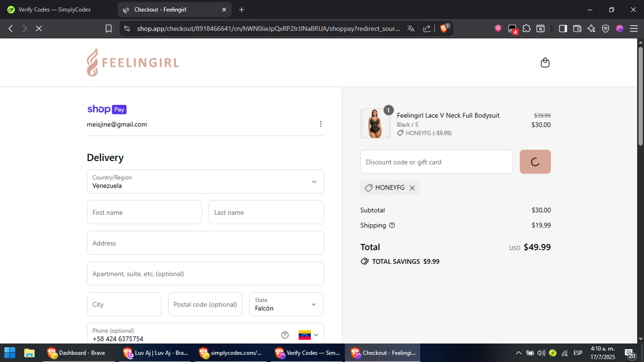Click the address bar URL
Image resolution: width=644 pixels, height=362 pixels.
tap(268, 28)
